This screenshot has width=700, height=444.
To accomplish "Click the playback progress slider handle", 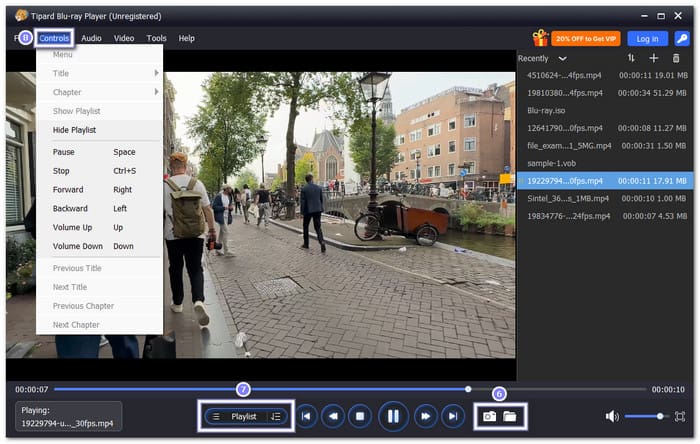I will pos(468,389).
